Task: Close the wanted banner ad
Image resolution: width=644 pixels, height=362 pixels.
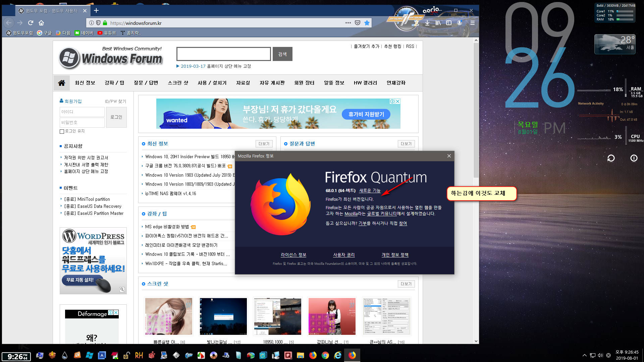Action: (x=398, y=101)
